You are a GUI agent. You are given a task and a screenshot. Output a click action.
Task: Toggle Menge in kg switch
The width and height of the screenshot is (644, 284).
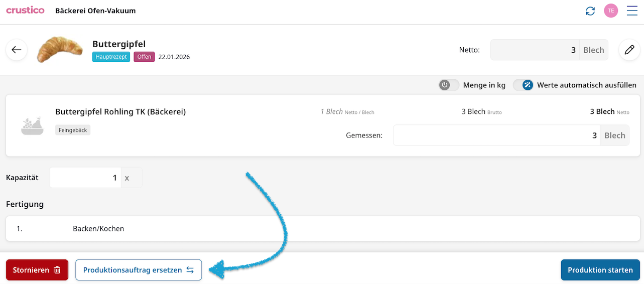pos(449,85)
